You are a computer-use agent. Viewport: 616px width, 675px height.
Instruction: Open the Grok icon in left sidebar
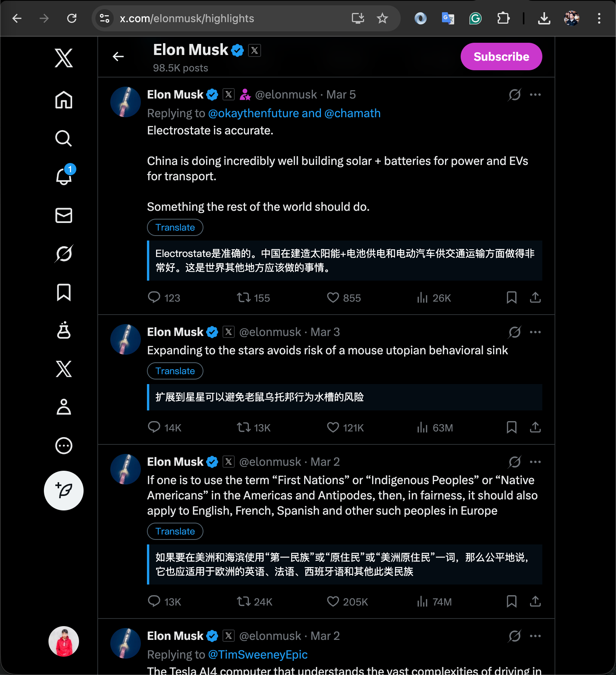64,254
